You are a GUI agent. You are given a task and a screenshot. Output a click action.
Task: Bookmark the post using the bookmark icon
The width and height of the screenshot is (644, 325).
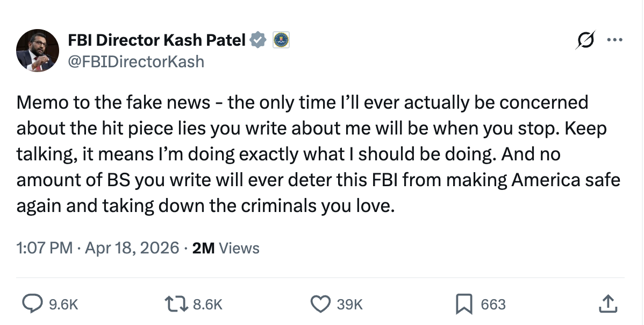click(x=463, y=304)
